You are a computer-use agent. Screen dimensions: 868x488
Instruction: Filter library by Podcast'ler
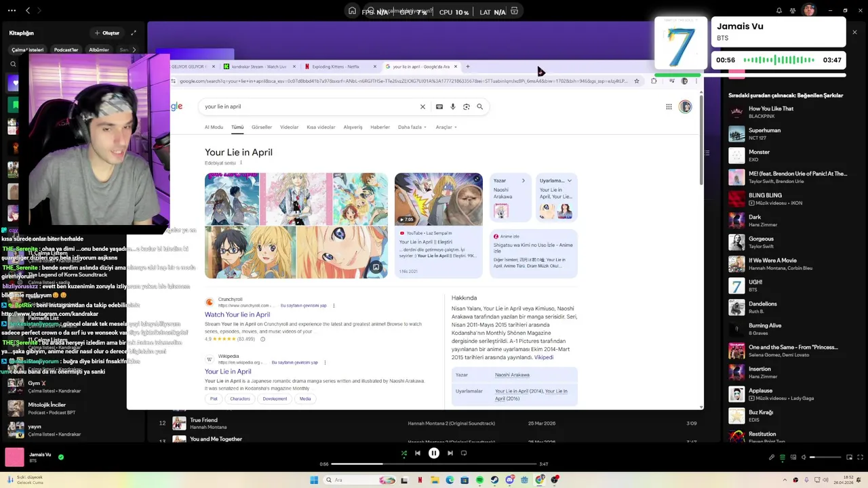(66, 49)
